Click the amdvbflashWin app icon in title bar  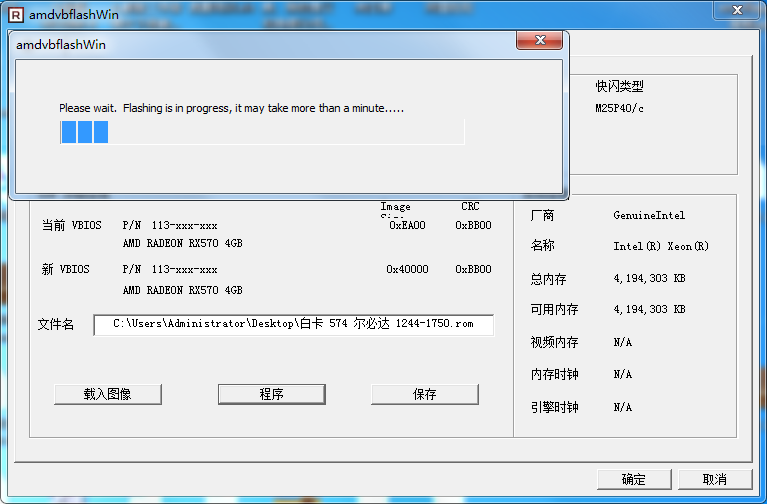click(14, 15)
